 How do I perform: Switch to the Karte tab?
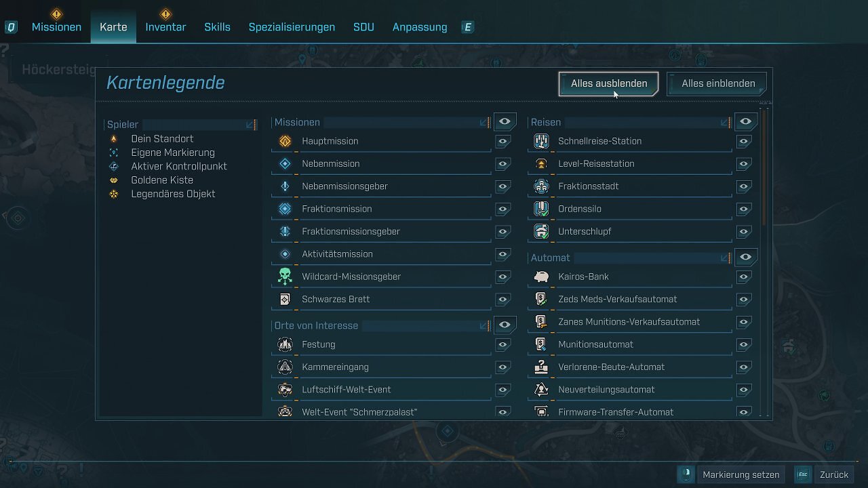(x=113, y=27)
